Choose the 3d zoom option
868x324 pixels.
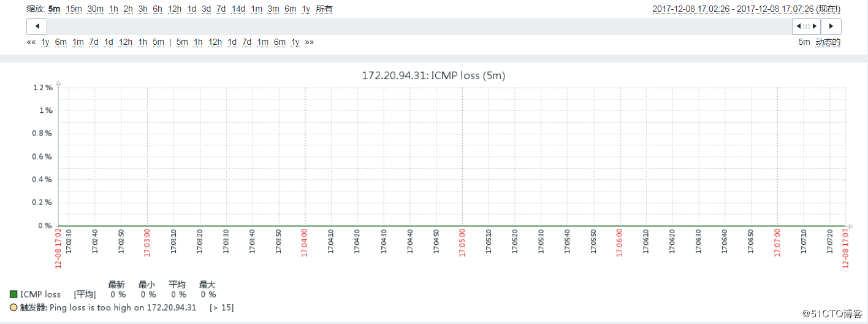[x=207, y=9]
